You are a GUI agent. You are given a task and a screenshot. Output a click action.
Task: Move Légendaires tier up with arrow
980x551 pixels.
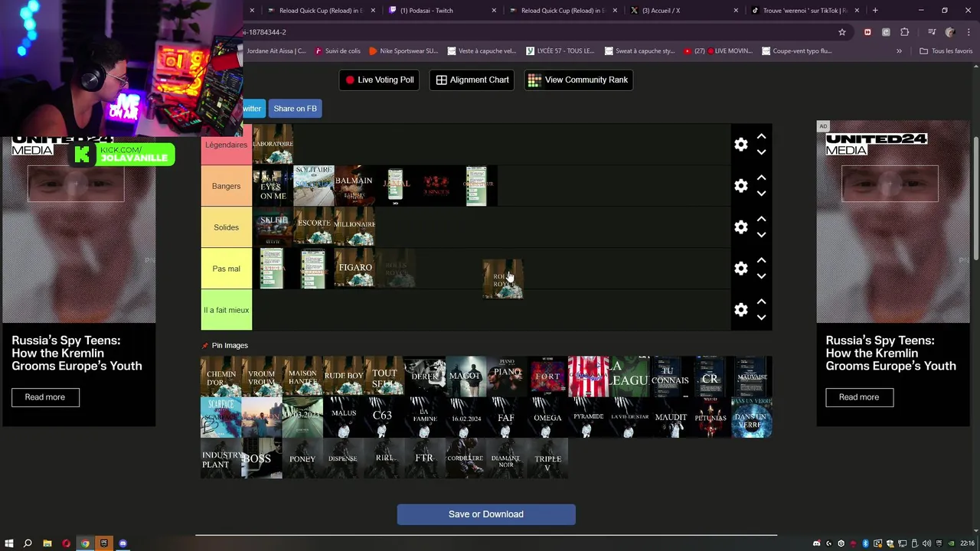[761, 136]
